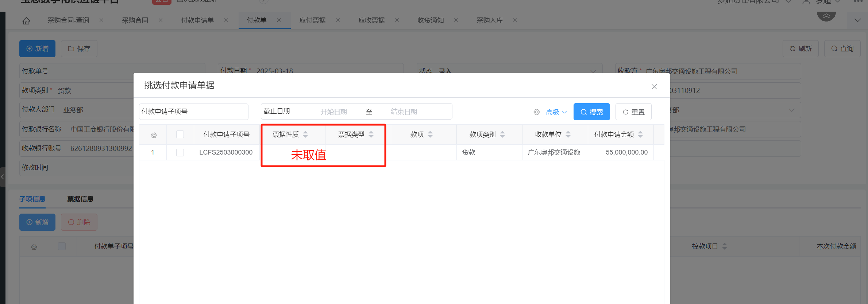Set the 结束日期 end date field

(404, 112)
